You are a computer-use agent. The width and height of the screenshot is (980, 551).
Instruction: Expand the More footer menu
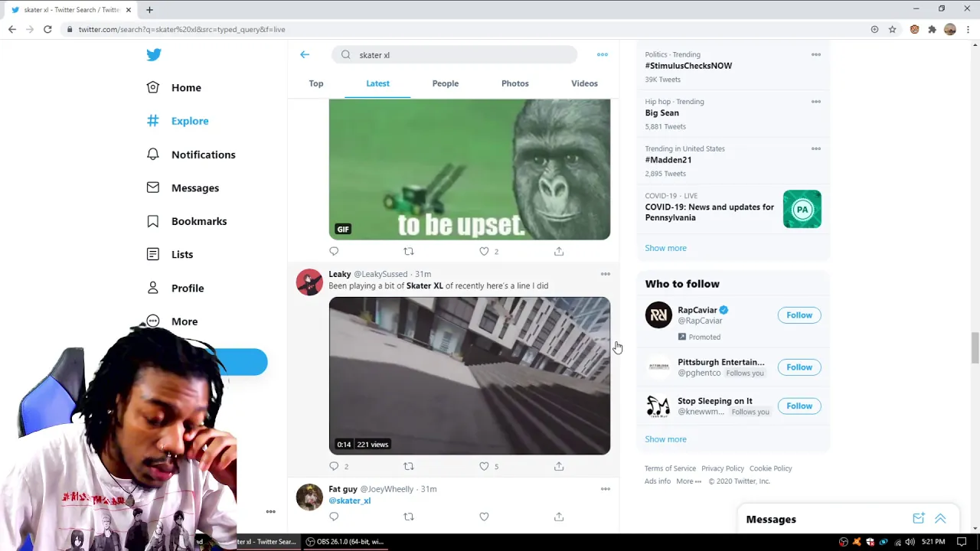tap(688, 481)
